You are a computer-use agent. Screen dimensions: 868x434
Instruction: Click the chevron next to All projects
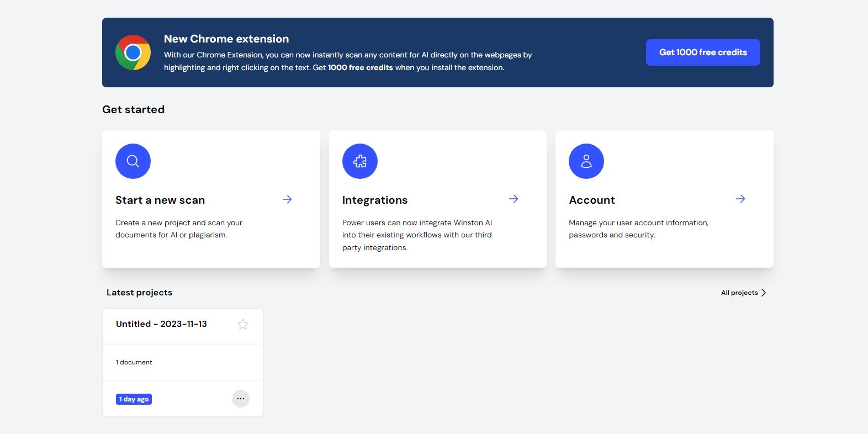pyautogui.click(x=764, y=293)
